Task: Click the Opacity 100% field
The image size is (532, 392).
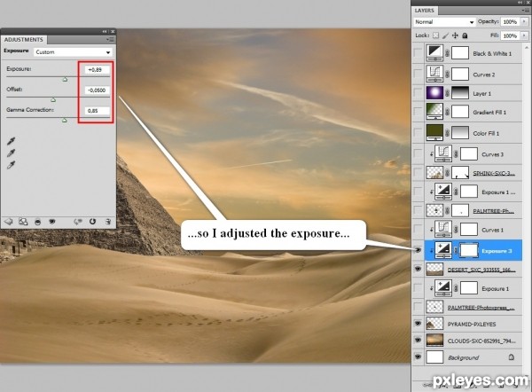Action: coord(511,21)
